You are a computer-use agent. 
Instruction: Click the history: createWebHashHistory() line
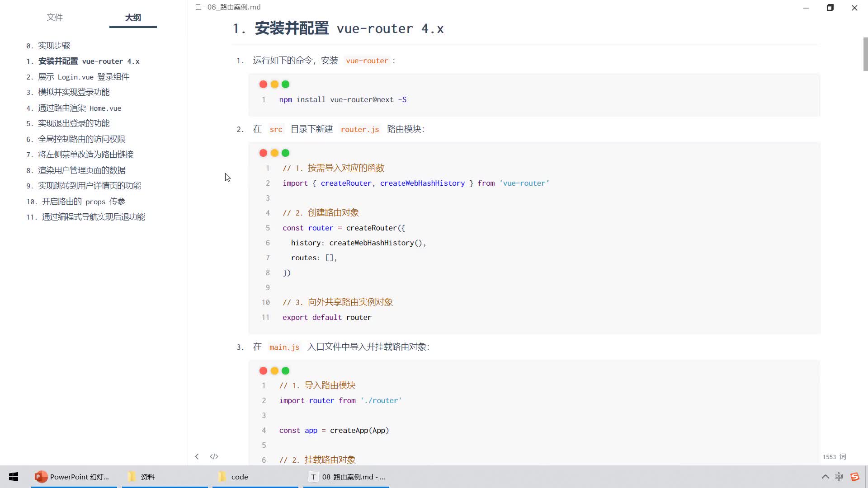(x=359, y=243)
